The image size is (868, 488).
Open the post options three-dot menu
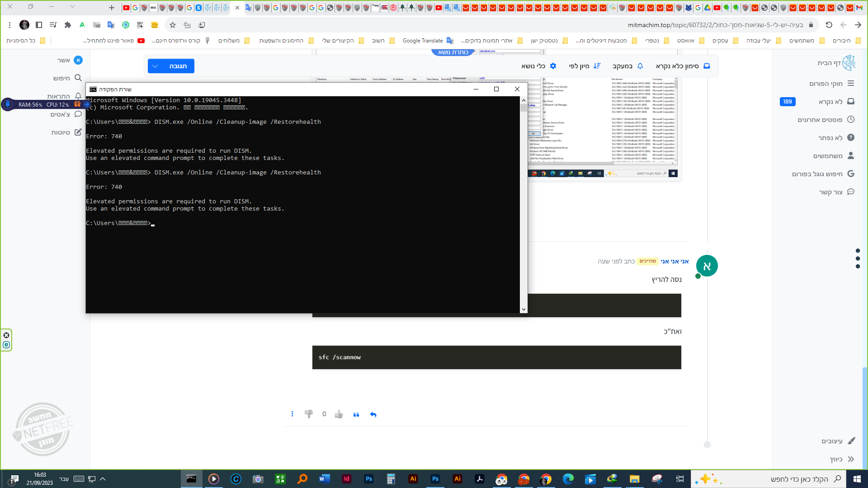292,414
